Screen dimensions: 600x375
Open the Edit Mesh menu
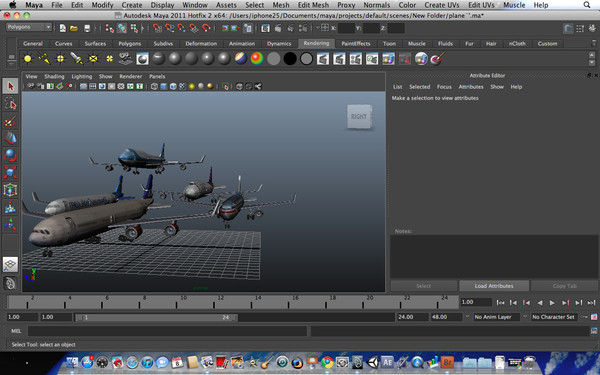[x=313, y=5]
